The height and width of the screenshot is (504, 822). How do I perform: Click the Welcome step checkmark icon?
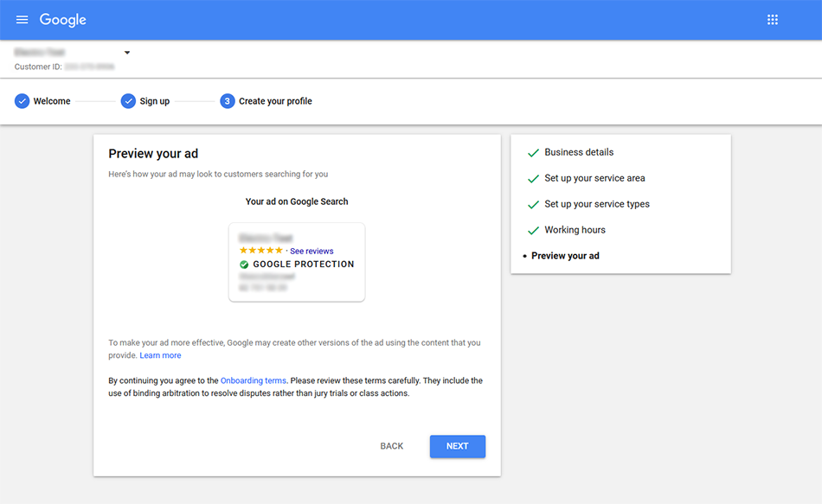coord(22,101)
